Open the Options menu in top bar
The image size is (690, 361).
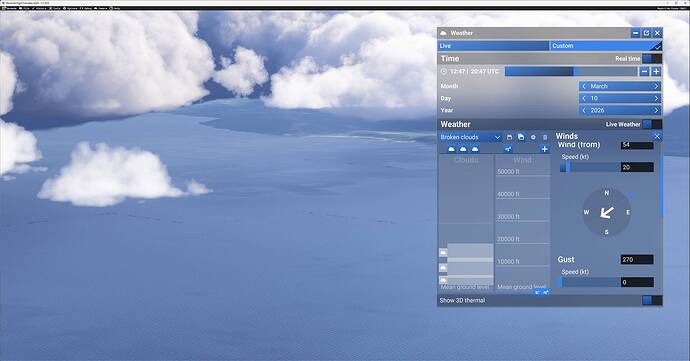70,8
